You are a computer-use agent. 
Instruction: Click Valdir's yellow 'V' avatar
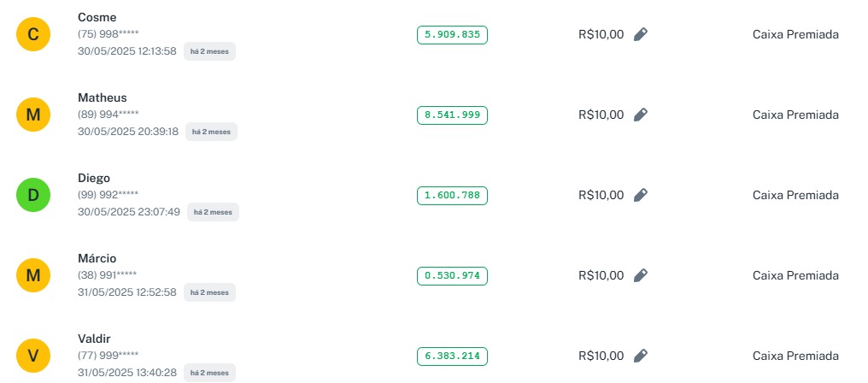[33, 356]
